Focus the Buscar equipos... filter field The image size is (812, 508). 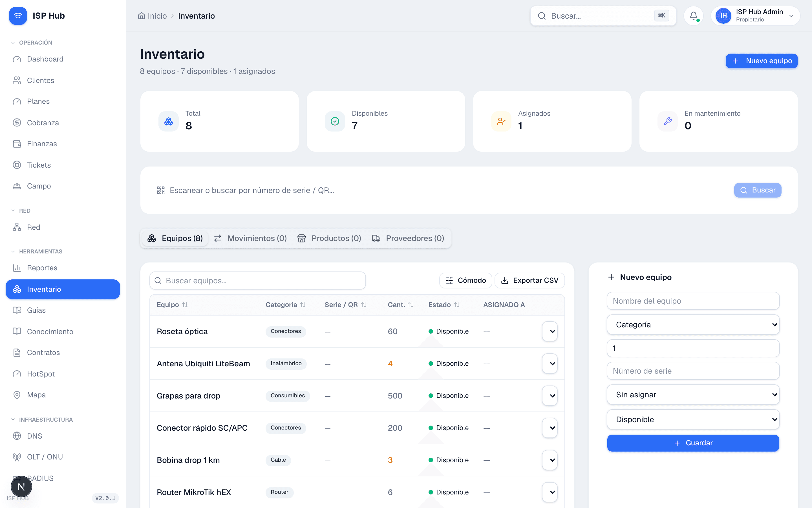pos(257,281)
